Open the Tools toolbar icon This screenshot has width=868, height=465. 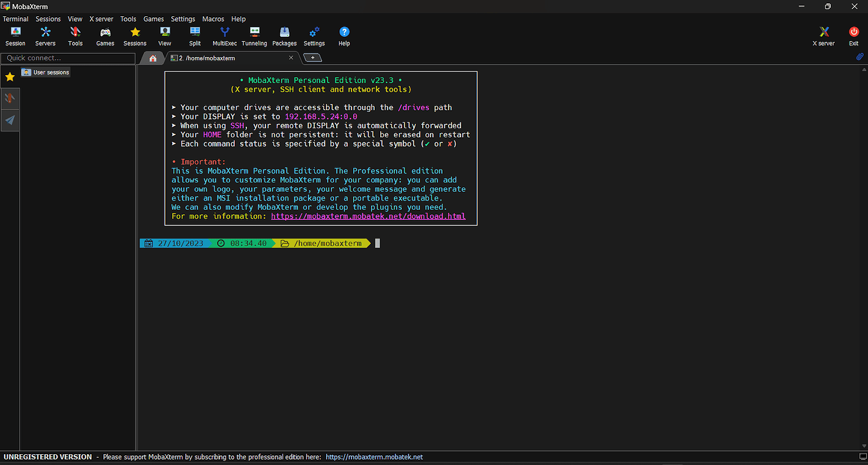75,36
